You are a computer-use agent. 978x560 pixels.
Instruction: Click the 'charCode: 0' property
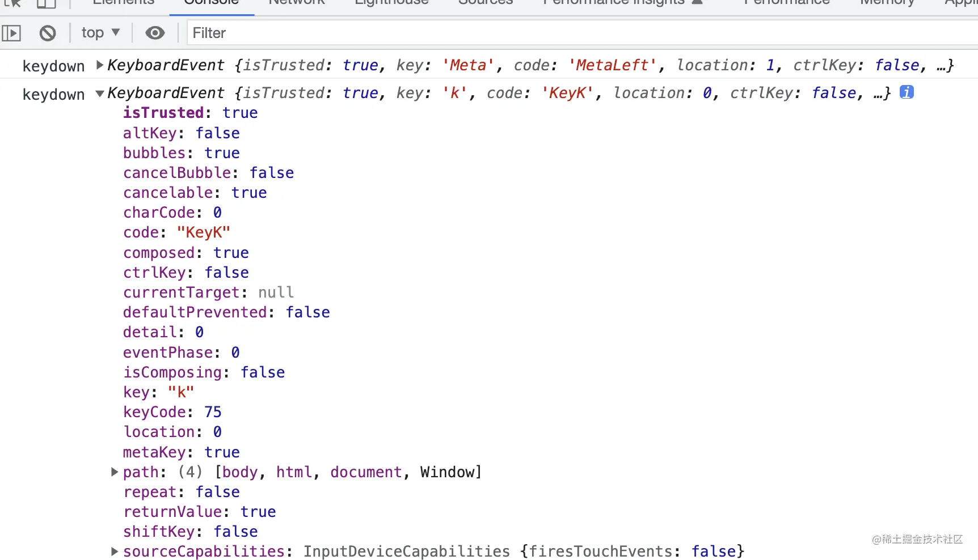172,213
